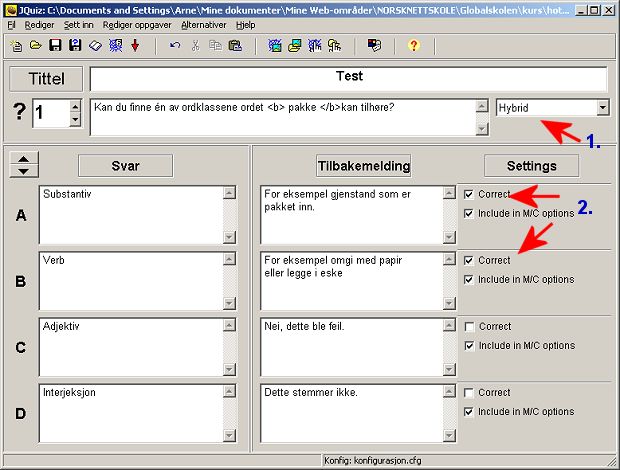
Task: Create a new file with toolbar icon
Action: coord(16,46)
